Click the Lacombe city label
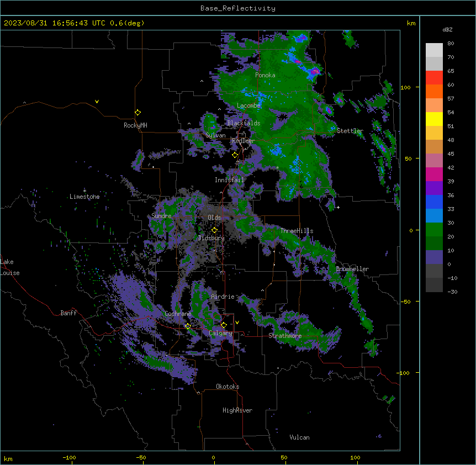476x465 pixels. (x=248, y=105)
